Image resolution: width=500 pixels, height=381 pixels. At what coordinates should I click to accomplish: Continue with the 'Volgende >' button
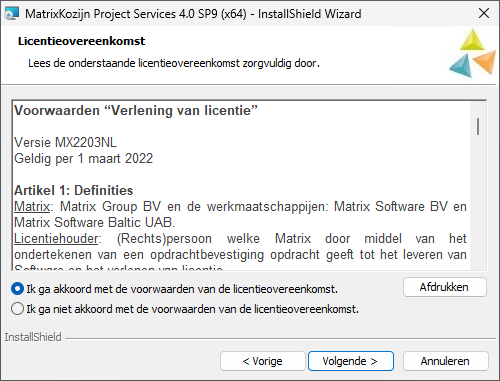pyautogui.click(x=351, y=361)
